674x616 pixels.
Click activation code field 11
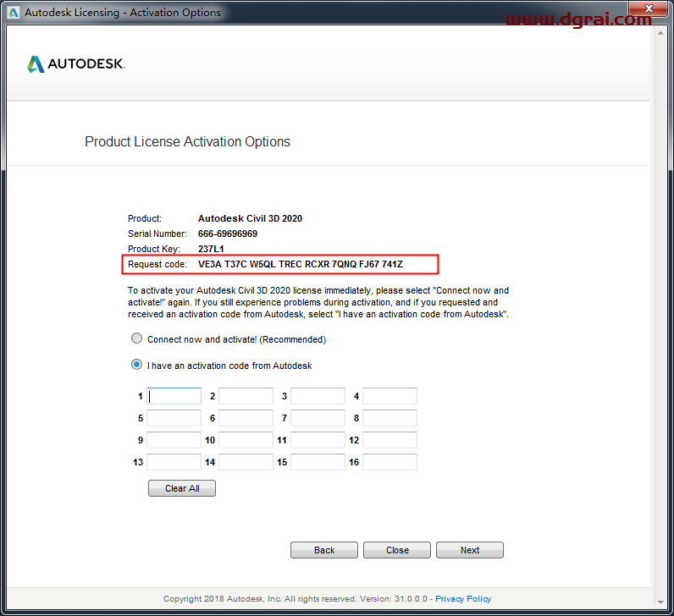(318, 440)
